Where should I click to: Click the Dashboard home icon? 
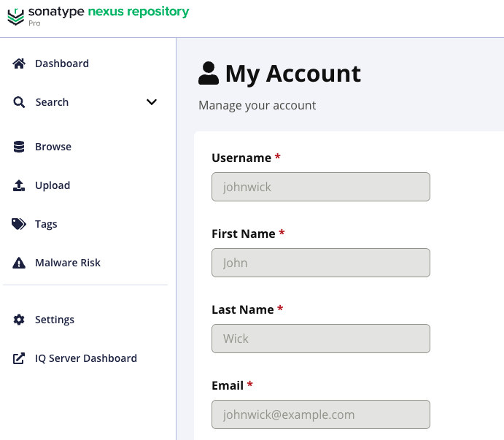click(19, 63)
